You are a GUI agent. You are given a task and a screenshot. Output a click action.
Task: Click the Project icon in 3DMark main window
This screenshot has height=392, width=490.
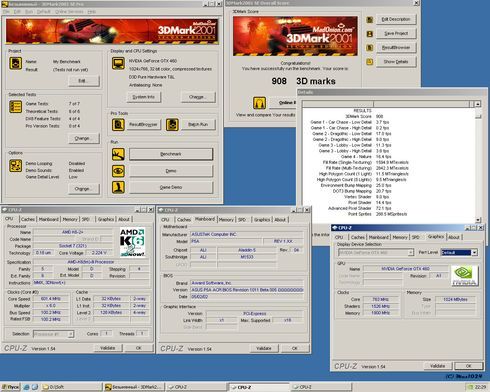pyautogui.click(x=15, y=63)
